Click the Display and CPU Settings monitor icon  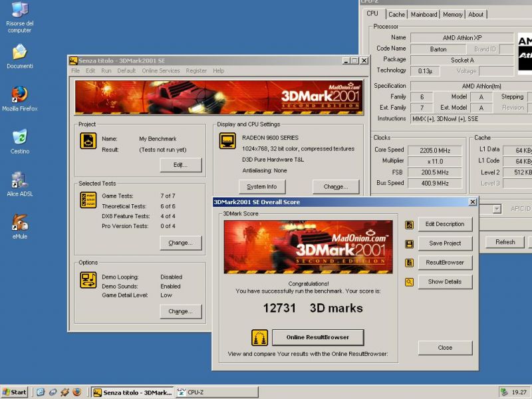227,141
